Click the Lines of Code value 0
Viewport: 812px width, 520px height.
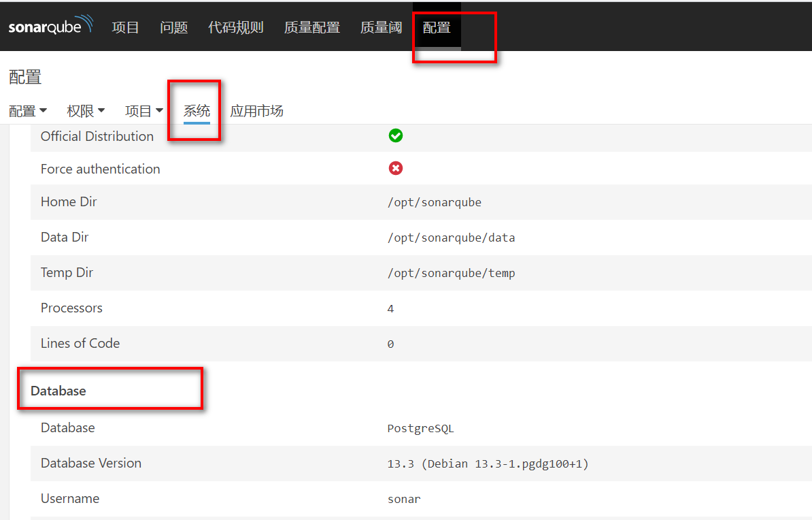click(390, 344)
